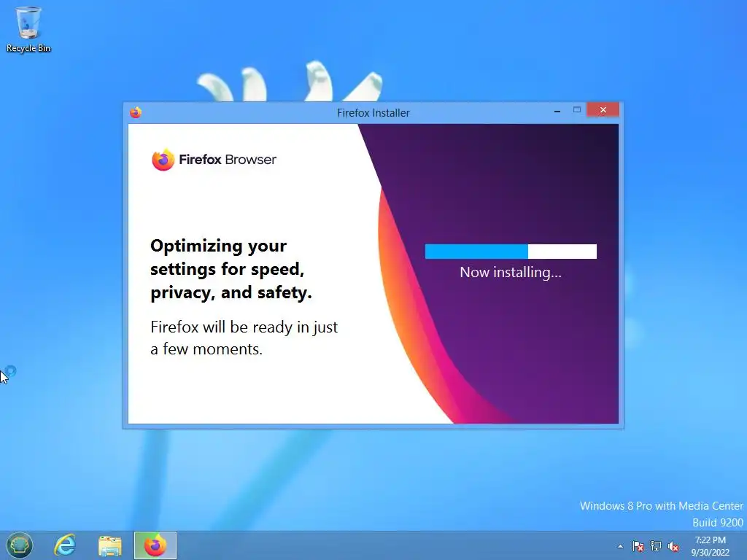747x560 pixels.
Task: Click the 'Now installing...' status text
Action: [x=511, y=273]
